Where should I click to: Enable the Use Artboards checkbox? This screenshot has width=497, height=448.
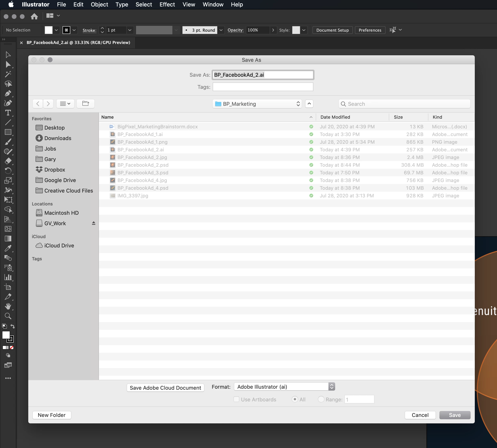coord(236,399)
